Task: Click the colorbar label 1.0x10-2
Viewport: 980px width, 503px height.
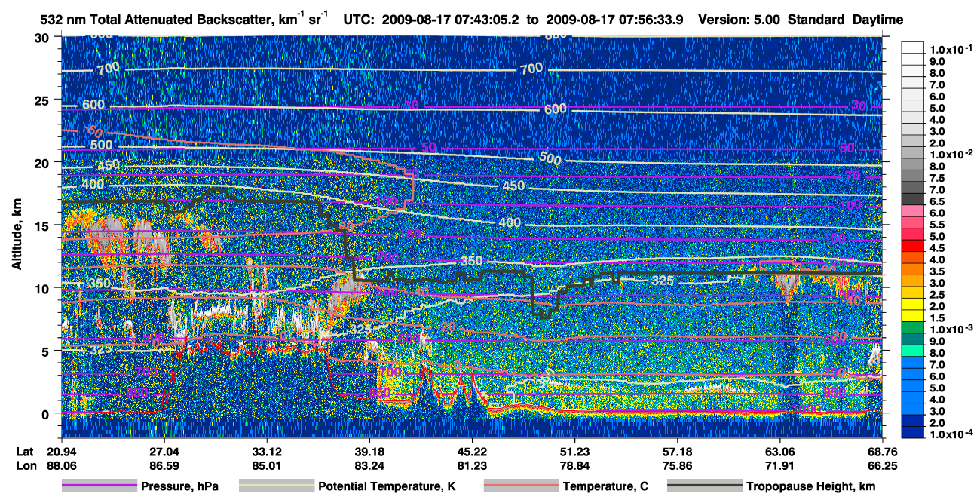Action: pos(952,154)
